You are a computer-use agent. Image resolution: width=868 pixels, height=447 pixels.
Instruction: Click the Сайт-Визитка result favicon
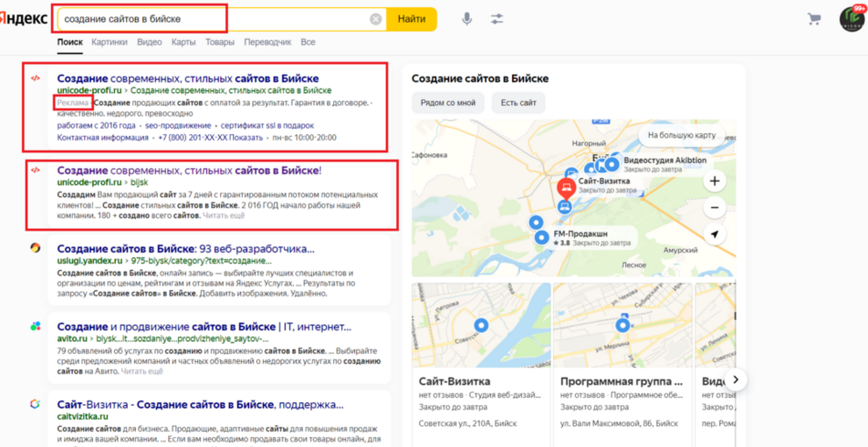click(x=35, y=404)
